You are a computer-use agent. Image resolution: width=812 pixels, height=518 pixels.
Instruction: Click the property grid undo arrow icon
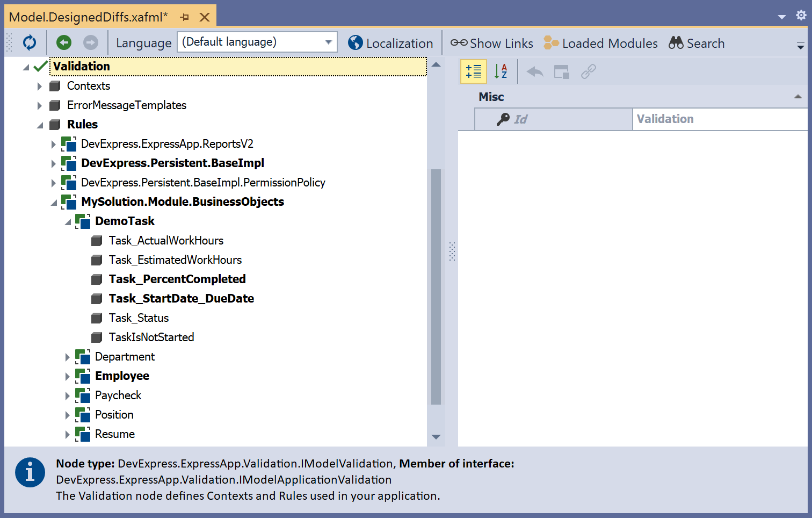(535, 71)
